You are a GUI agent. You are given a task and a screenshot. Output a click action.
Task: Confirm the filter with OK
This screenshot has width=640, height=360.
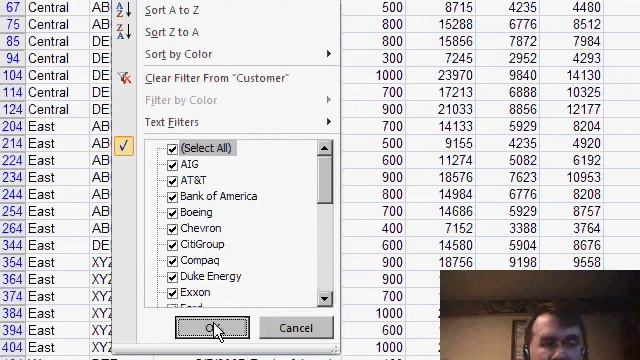coord(212,328)
